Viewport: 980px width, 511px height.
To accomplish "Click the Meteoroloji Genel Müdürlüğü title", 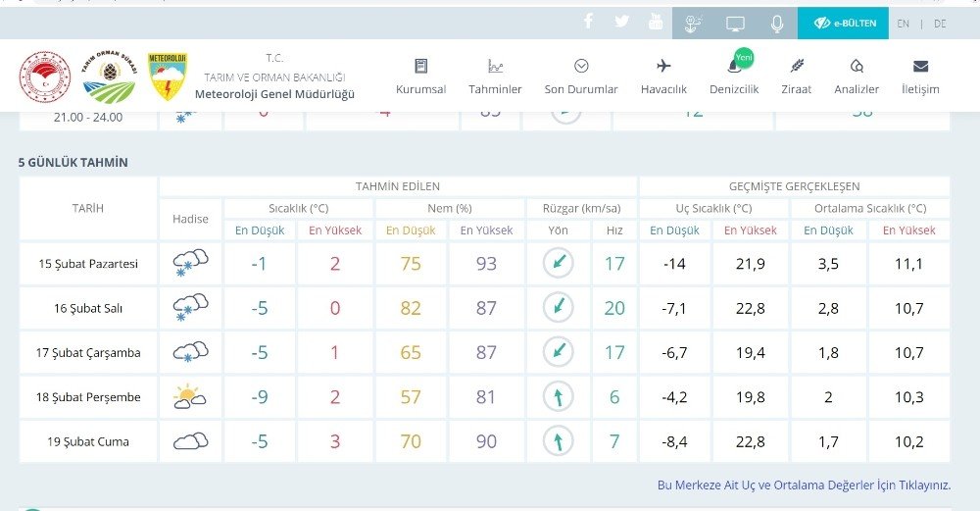I will (x=274, y=94).
